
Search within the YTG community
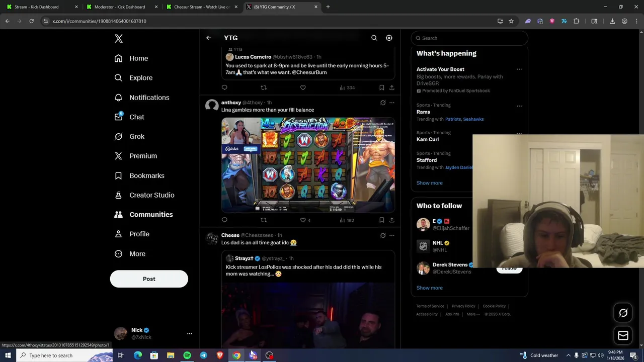pyautogui.click(x=374, y=38)
